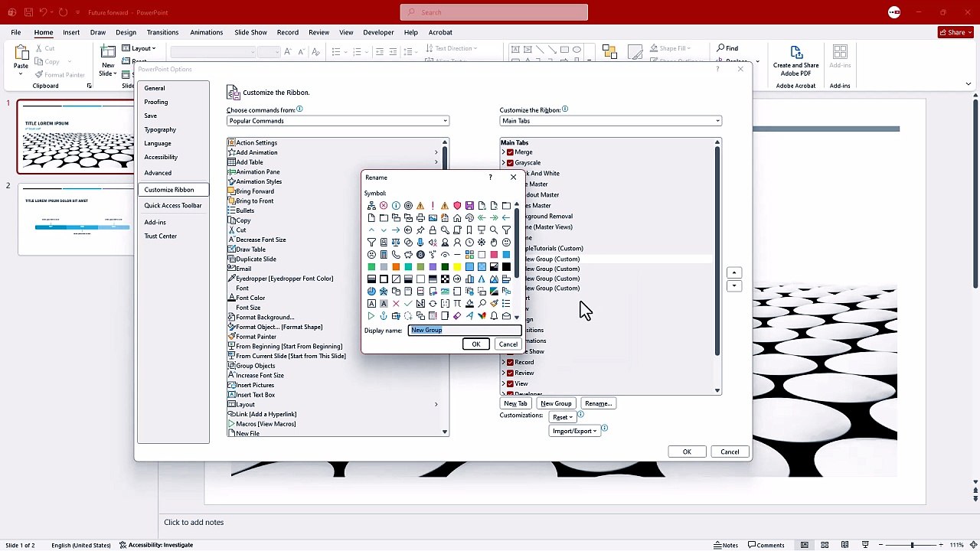Viewport: 980px width, 551px height.
Task: Select the pi symbol
Action: click(457, 304)
